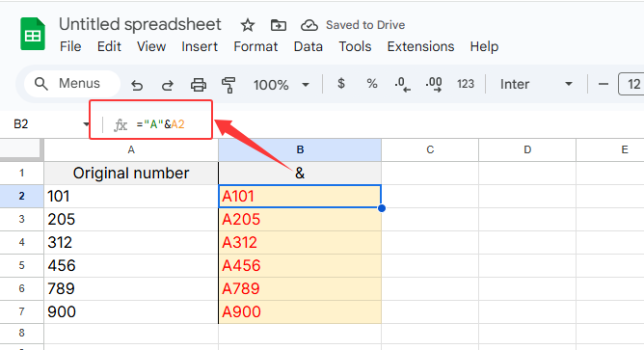Open the Extensions menu
644x350 pixels.
click(x=420, y=46)
